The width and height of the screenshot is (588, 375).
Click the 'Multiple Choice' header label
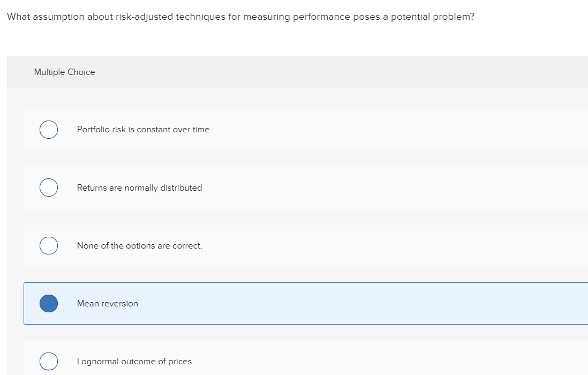coord(64,72)
